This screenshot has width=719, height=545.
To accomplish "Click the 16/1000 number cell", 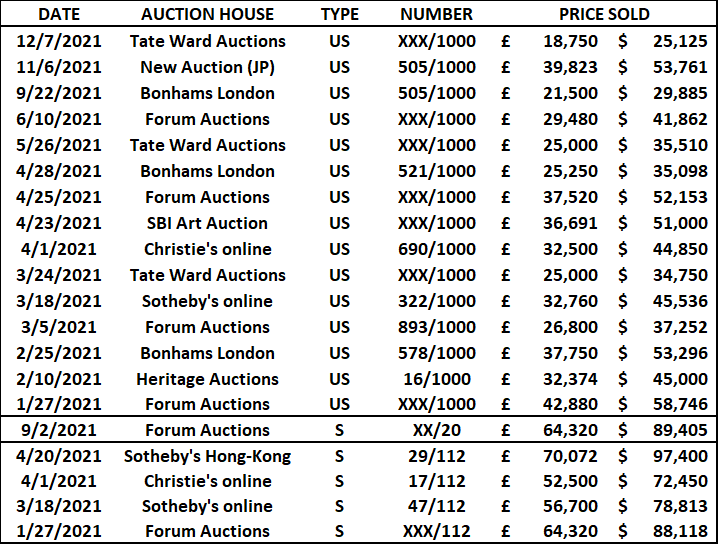I will pyautogui.click(x=437, y=379).
